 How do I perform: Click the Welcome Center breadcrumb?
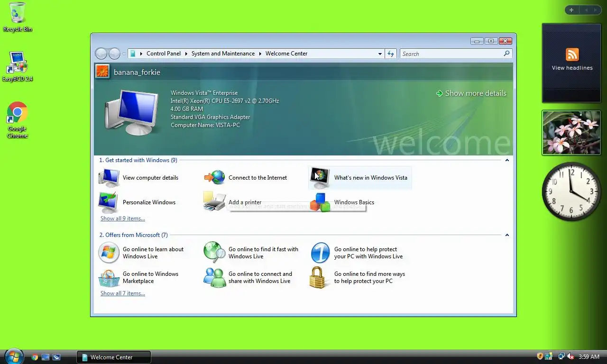pyautogui.click(x=286, y=54)
